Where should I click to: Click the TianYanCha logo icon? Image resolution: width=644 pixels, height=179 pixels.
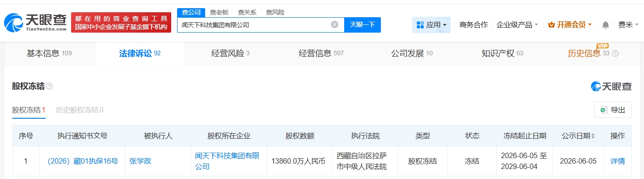[14, 22]
